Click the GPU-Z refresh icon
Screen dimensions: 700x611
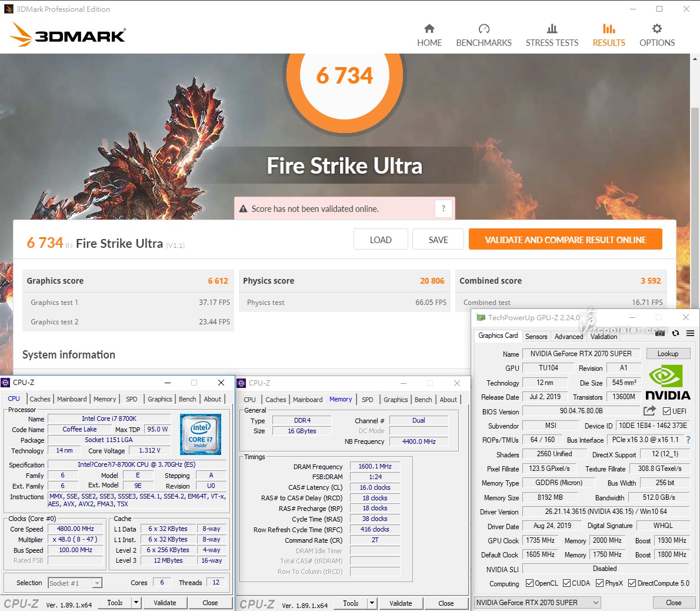pos(675,333)
